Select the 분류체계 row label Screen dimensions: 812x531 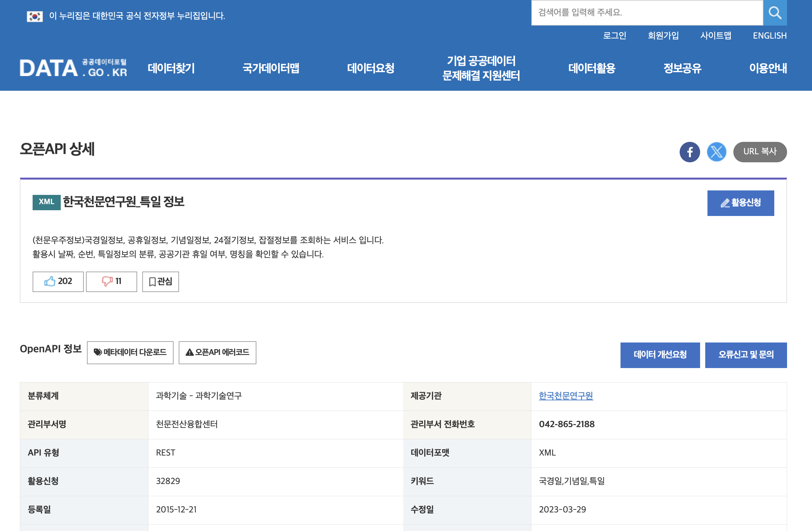[x=43, y=396]
